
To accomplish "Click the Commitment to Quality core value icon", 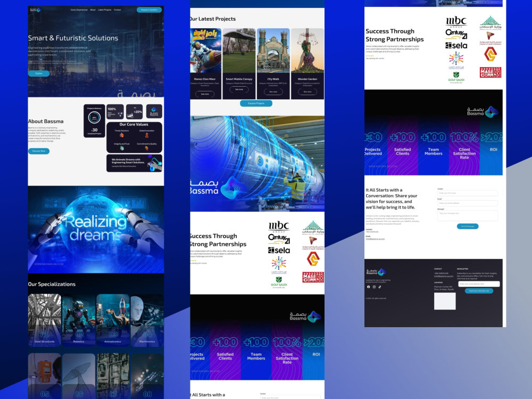I will pos(147,148).
